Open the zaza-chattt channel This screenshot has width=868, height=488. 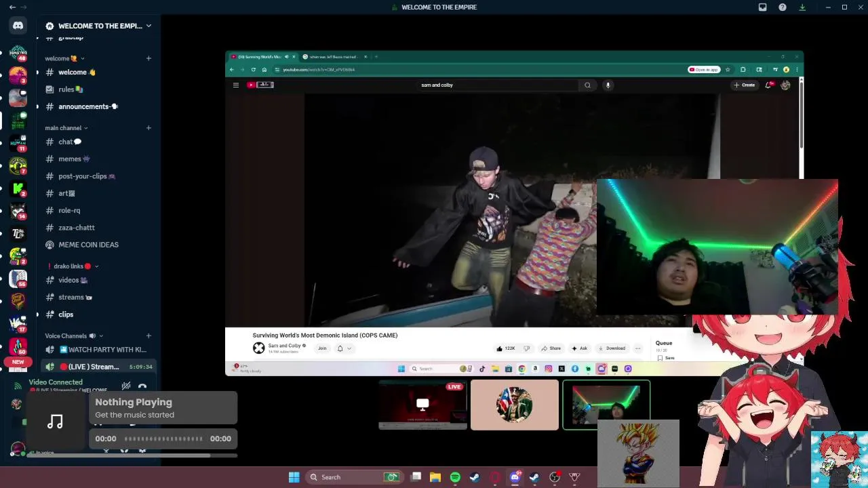tap(98, 228)
